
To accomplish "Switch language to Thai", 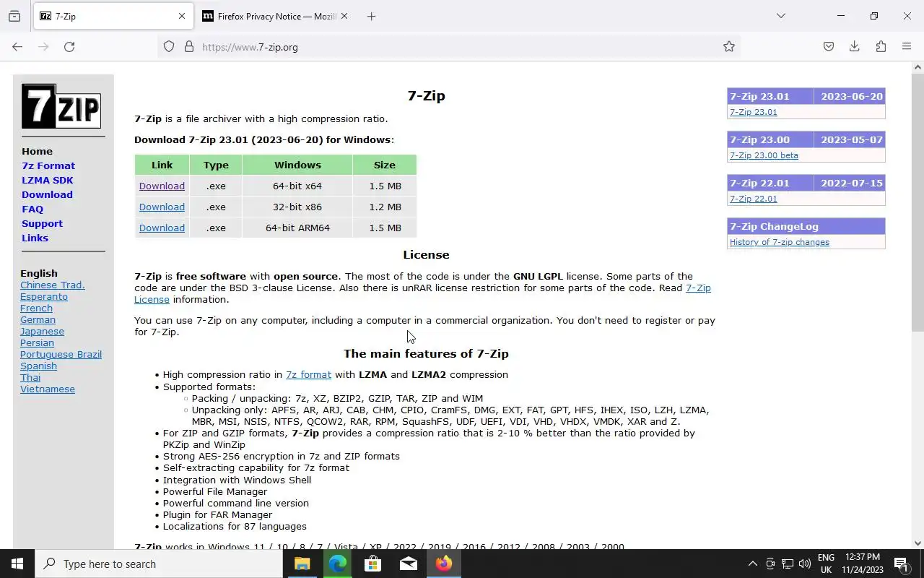I will [30, 377].
